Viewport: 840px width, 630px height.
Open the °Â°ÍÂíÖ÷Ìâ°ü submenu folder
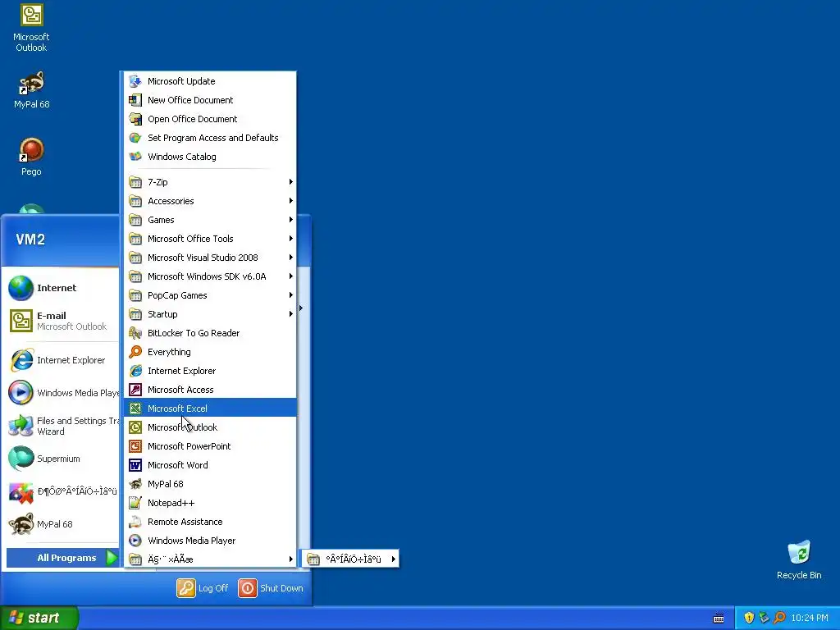click(350, 559)
